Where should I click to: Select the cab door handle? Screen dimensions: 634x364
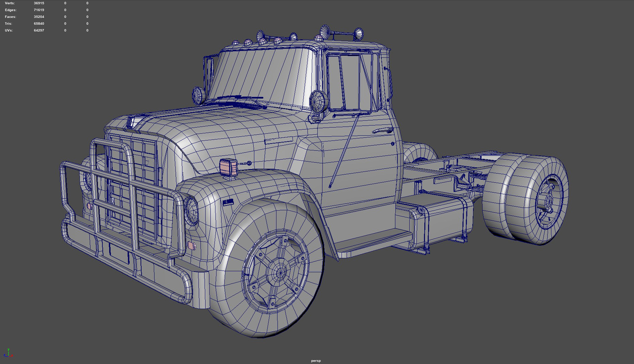click(x=383, y=130)
